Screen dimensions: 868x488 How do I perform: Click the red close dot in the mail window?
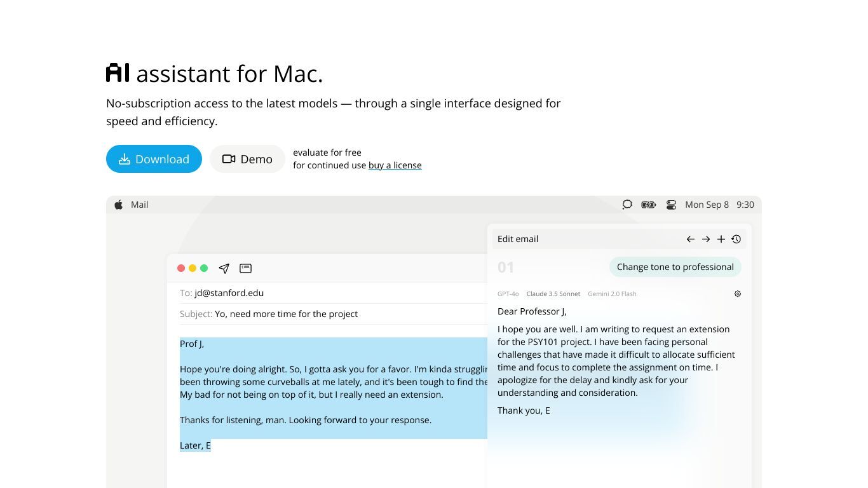(x=181, y=268)
